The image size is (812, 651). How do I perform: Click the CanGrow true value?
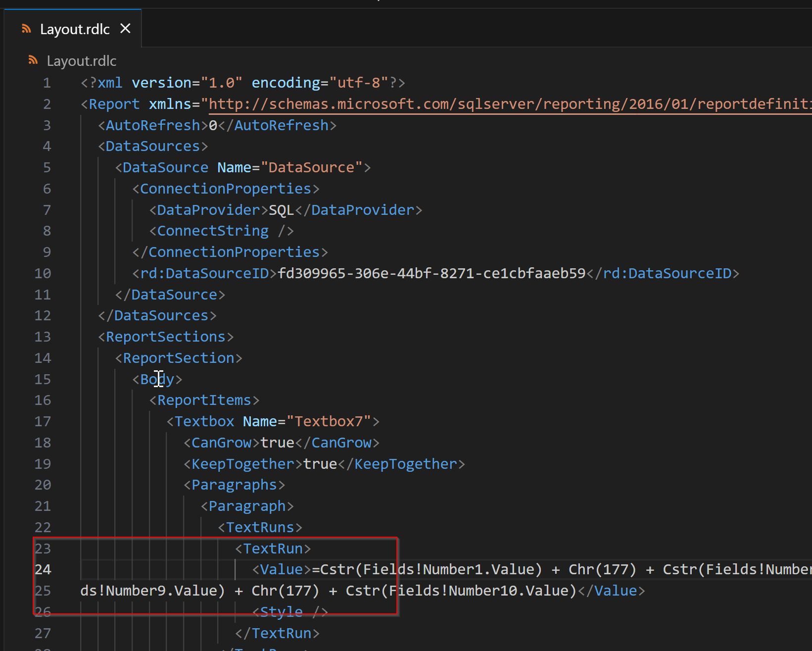[277, 442]
